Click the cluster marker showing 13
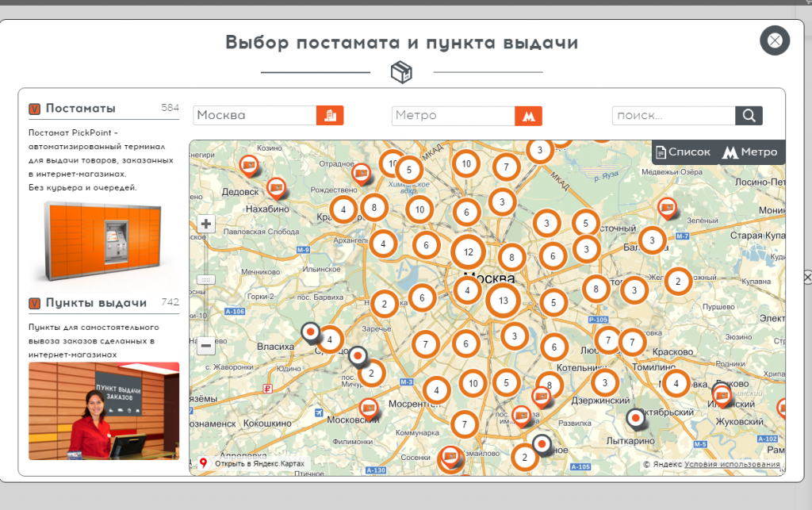 503,301
